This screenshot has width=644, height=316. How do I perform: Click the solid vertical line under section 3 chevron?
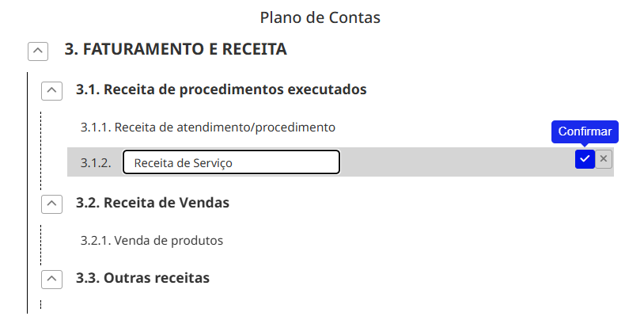[27, 193]
